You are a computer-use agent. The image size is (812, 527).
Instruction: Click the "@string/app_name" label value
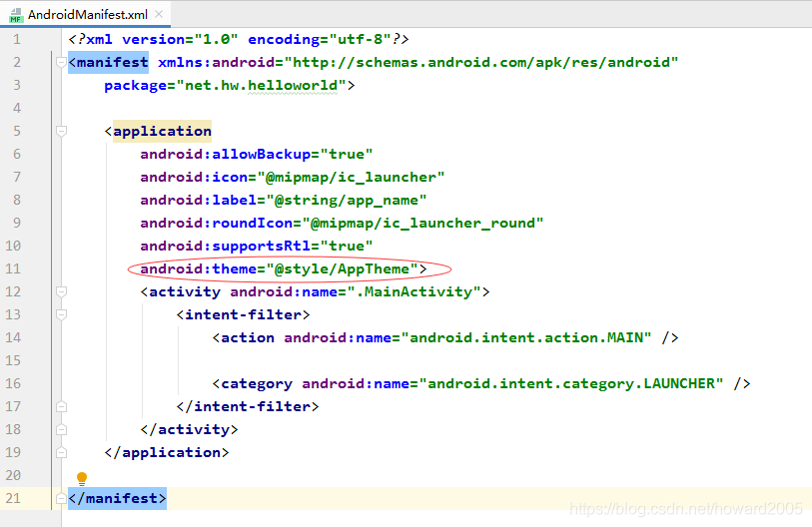[x=347, y=201]
